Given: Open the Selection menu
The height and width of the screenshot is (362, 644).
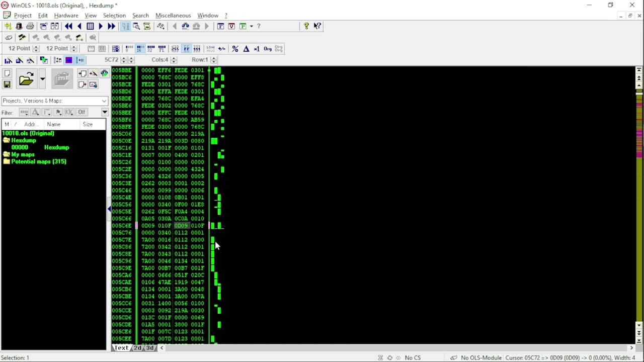Looking at the screenshot, I should [x=114, y=16].
